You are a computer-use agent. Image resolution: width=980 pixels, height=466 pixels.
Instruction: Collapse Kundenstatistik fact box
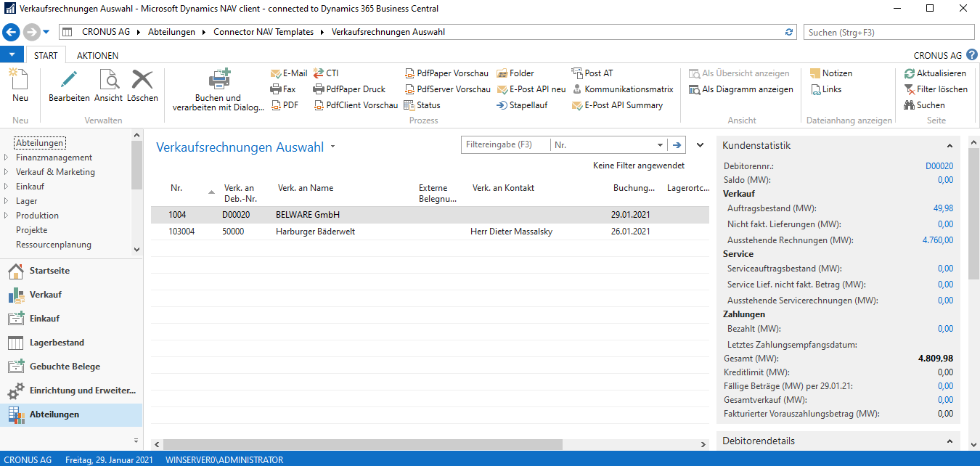tap(950, 146)
